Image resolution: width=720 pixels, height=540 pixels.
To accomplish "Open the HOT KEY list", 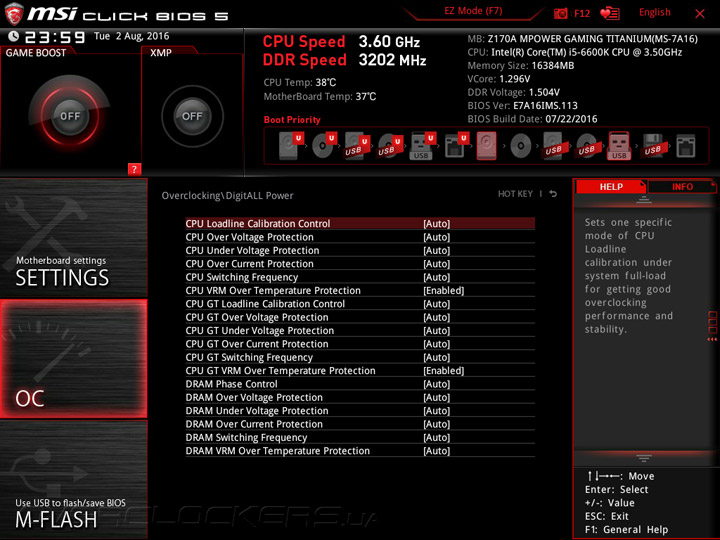I will tap(515, 194).
